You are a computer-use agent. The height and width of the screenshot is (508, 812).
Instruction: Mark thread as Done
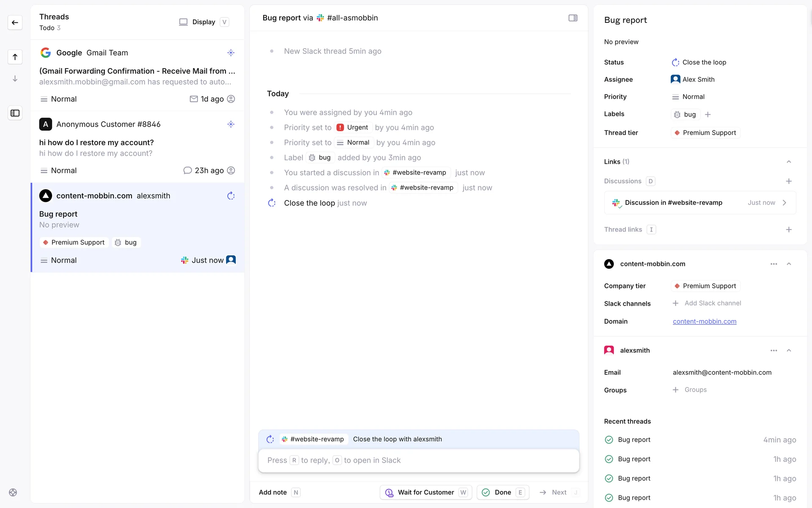(x=502, y=492)
